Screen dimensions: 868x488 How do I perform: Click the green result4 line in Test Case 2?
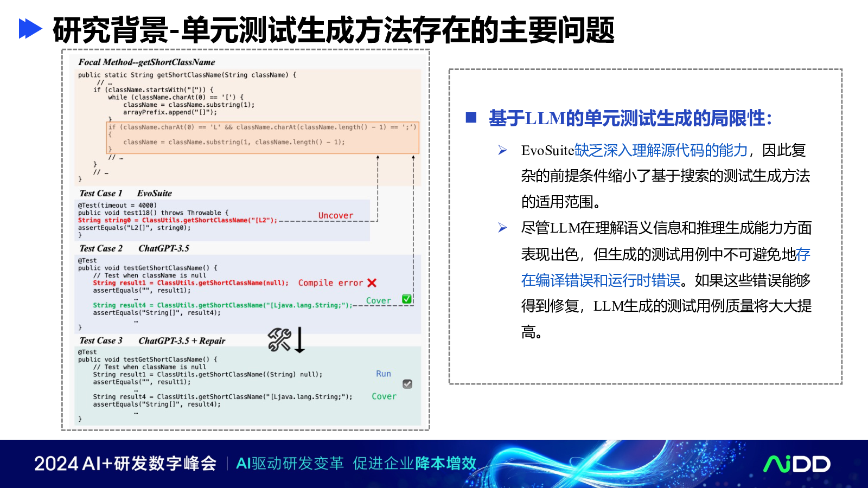click(x=222, y=305)
